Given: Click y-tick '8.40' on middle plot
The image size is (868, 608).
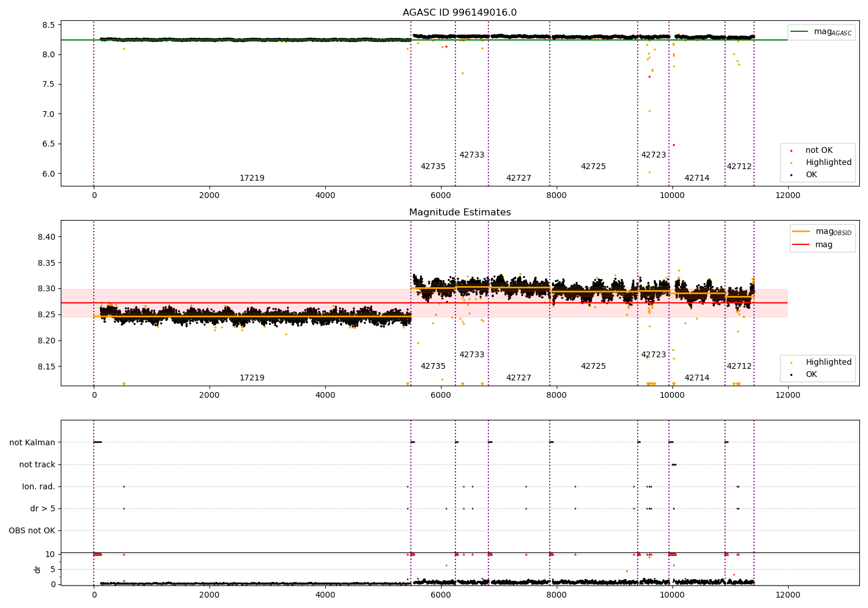Looking at the screenshot, I should (x=46, y=237).
